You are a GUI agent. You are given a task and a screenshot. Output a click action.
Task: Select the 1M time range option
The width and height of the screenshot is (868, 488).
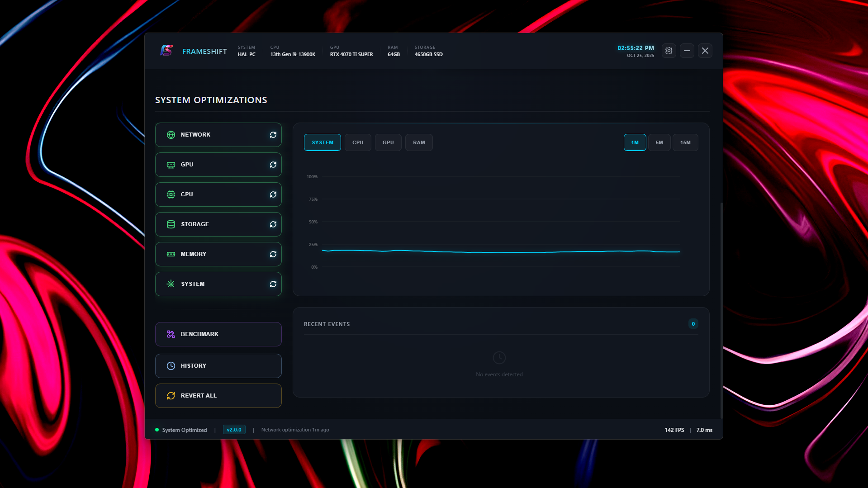pyautogui.click(x=635, y=142)
